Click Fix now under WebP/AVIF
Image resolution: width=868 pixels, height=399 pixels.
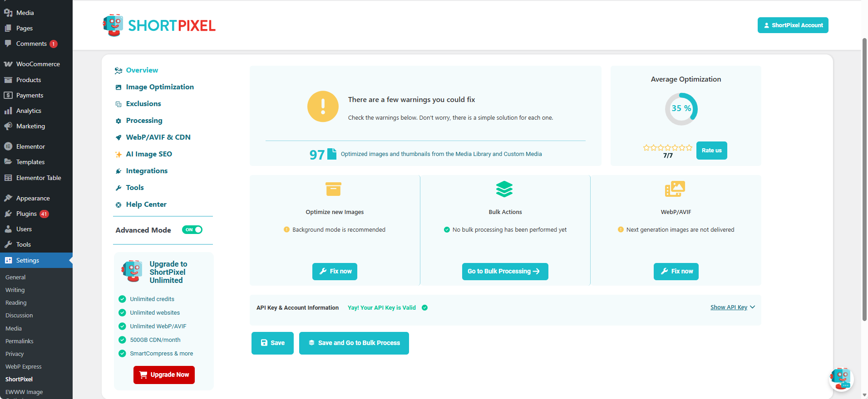tap(676, 272)
